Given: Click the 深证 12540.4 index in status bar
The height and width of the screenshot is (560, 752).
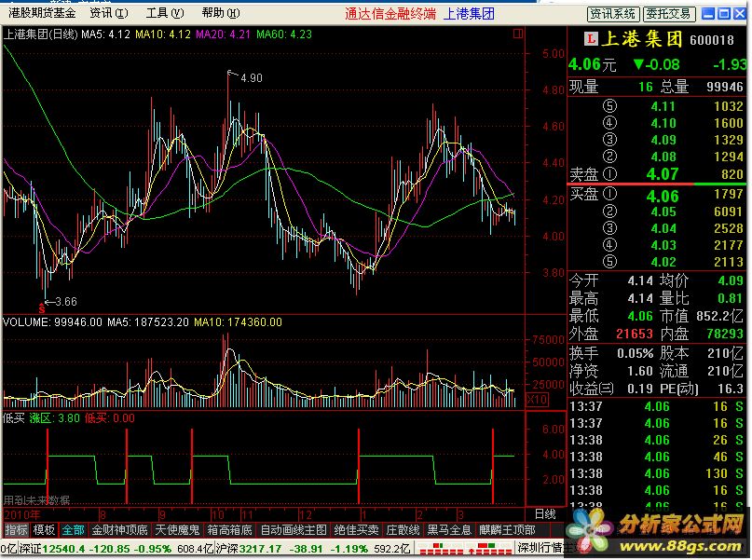Looking at the screenshot, I should tap(53, 549).
